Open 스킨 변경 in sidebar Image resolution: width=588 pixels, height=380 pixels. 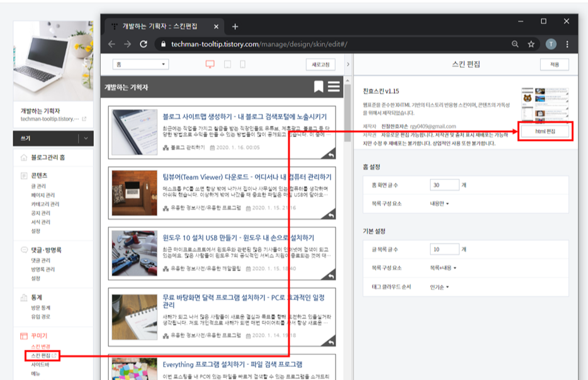[x=40, y=346]
